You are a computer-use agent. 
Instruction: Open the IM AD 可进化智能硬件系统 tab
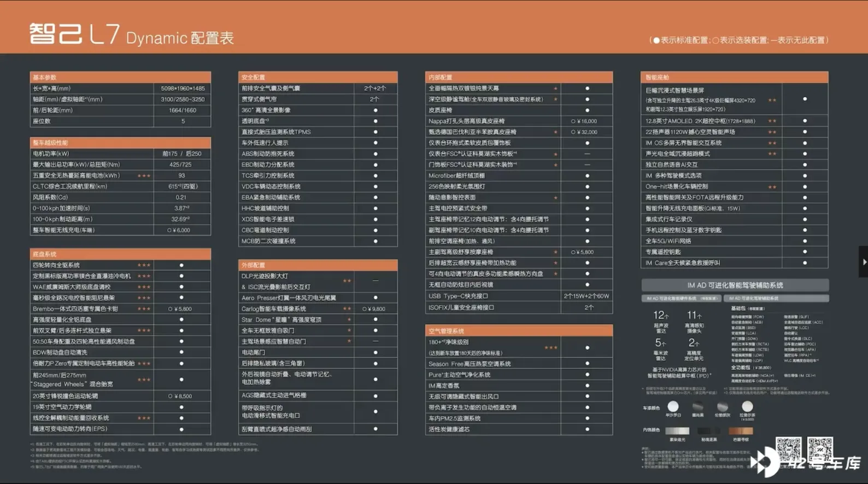tap(681, 299)
